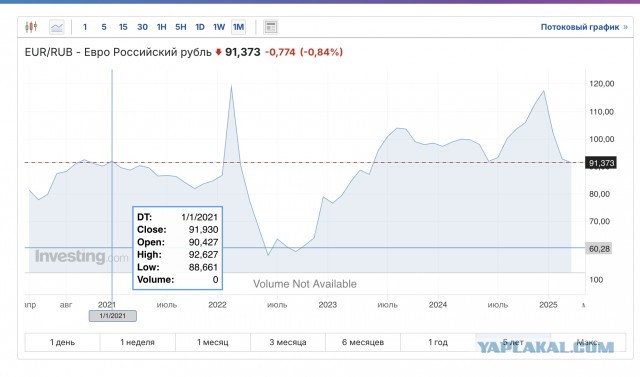Click the 60,28 crosshair price label
This screenshot has width=640, height=377.
pyautogui.click(x=599, y=248)
